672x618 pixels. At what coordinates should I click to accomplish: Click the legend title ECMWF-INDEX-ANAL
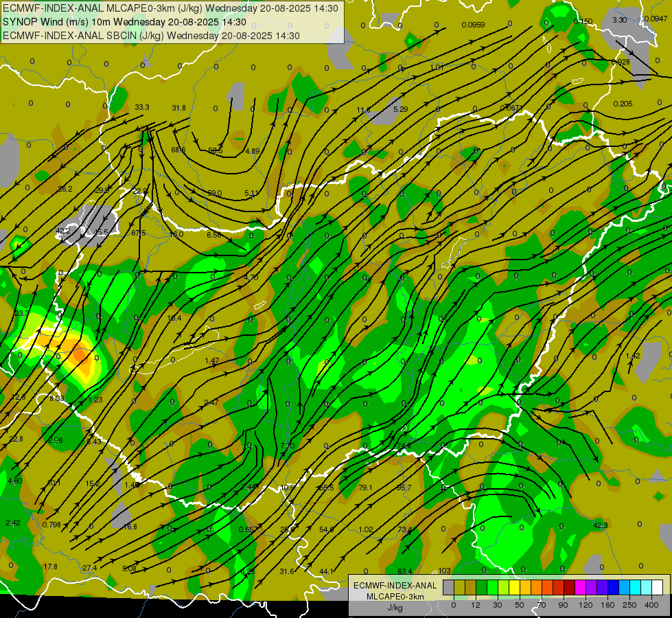[395, 586]
